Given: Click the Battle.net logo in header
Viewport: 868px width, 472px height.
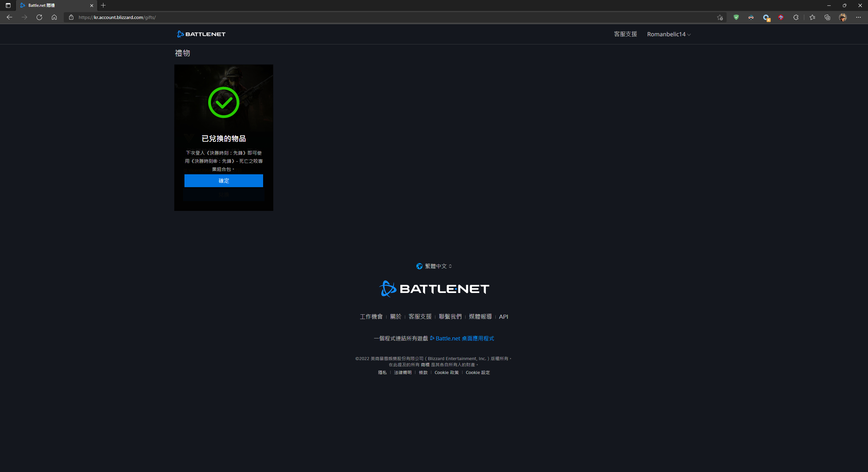Looking at the screenshot, I should pyautogui.click(x=201, y=34).
